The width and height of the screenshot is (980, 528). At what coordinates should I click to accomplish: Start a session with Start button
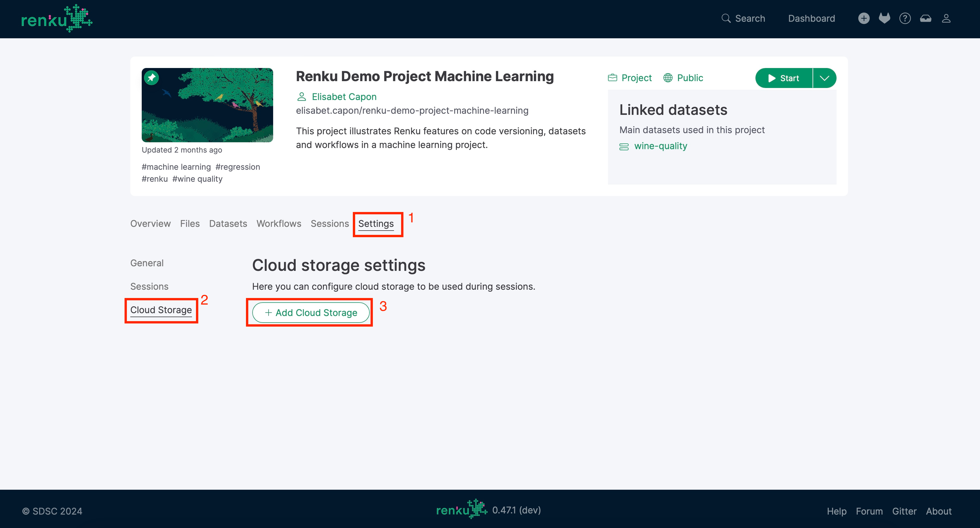(x=783, y=78)
